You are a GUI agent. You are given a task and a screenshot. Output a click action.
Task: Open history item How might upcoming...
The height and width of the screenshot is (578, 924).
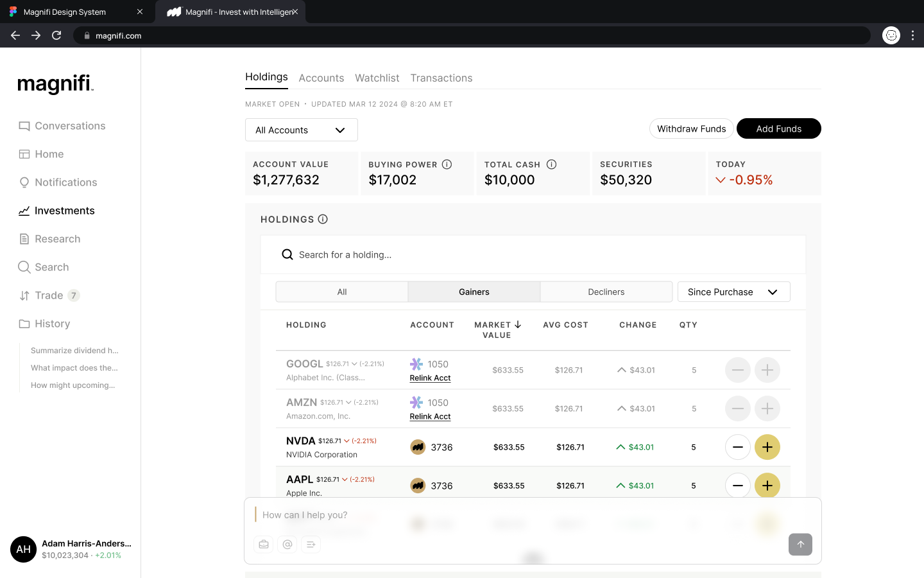click(73, 385)
